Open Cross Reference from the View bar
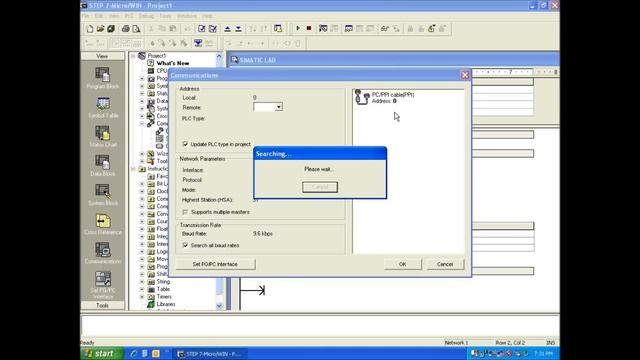This screenshot has height=360, width=640. coord(103,224)
